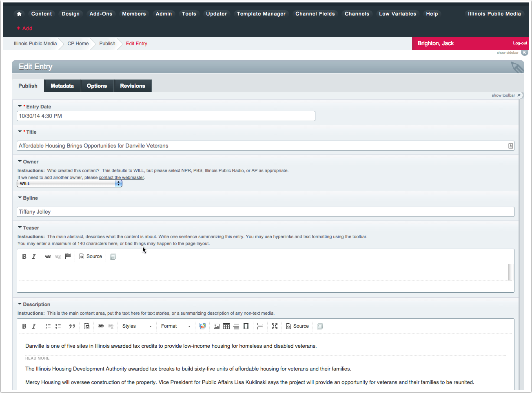Click the red Add link

point(24,29)
